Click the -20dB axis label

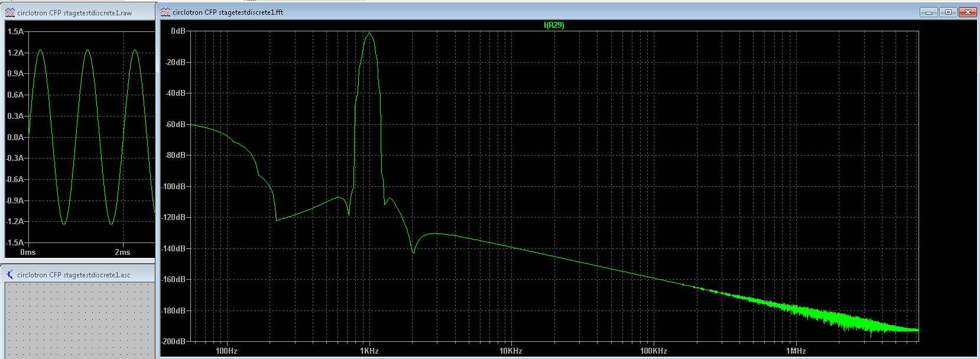click(176, 62)
